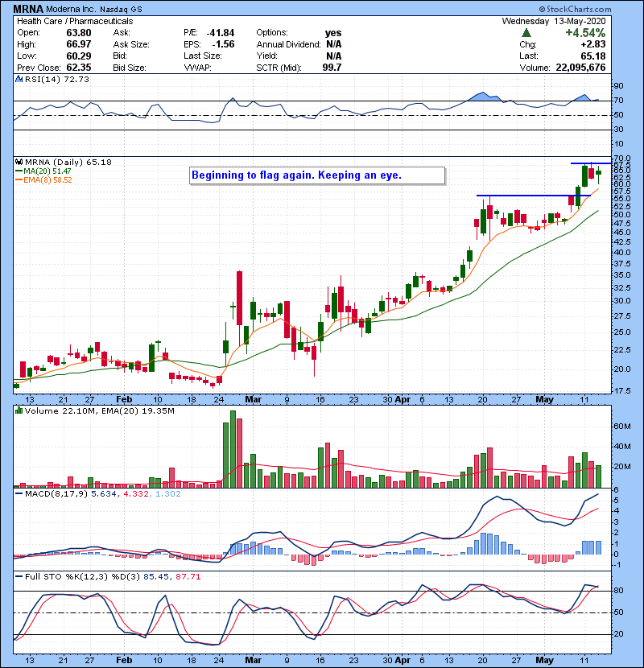Screen dimensions: 644x668
Task: Click the Low value 60.29
Action: click(79, 56)
